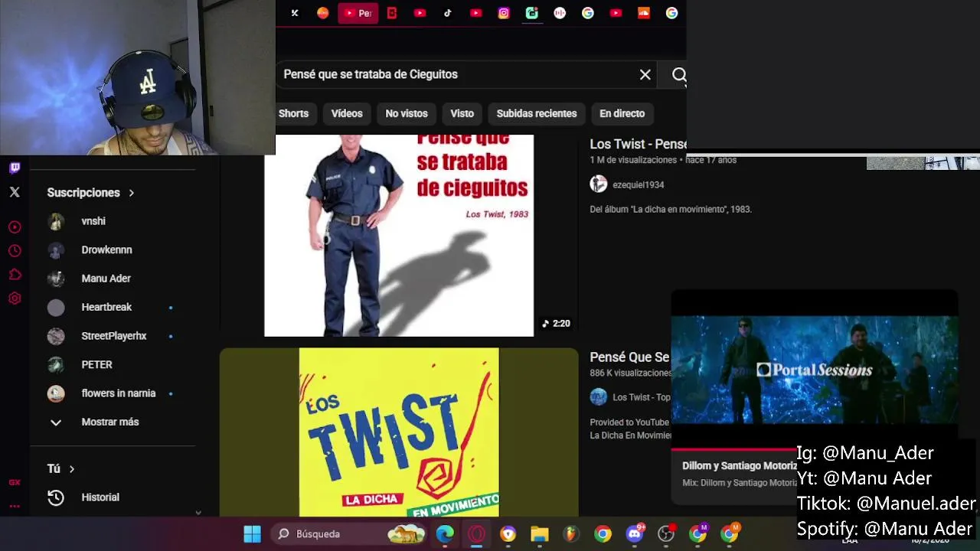Image resolution: width=980 pixels, height=551 pixels.
Task: Open Opera GX from the taskbar
Action: click(x=476, y=534)
